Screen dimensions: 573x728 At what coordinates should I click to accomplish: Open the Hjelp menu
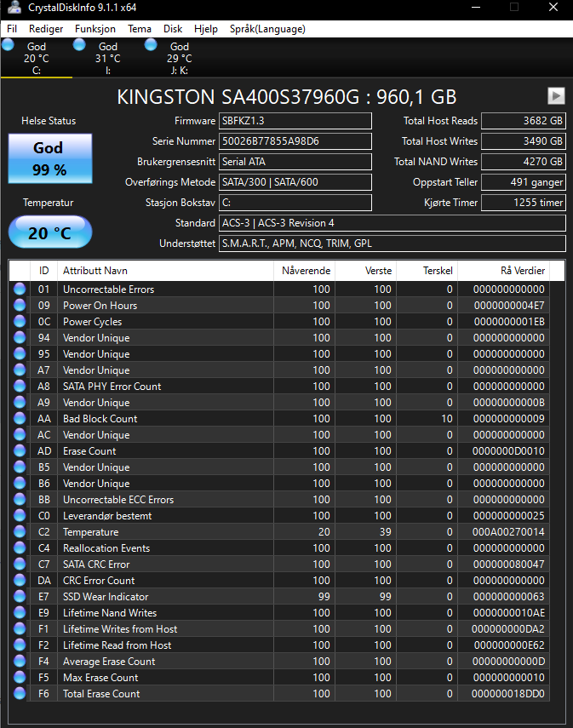coord(206,29)
